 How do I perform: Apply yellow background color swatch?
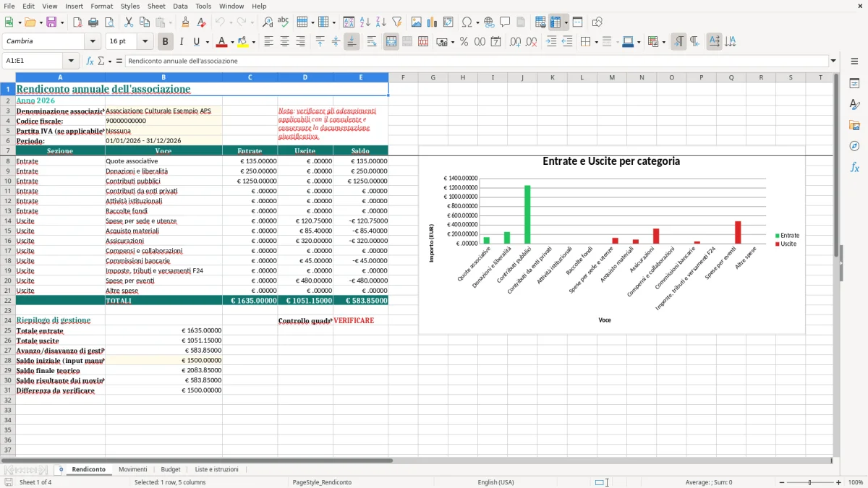coord(242,42)
